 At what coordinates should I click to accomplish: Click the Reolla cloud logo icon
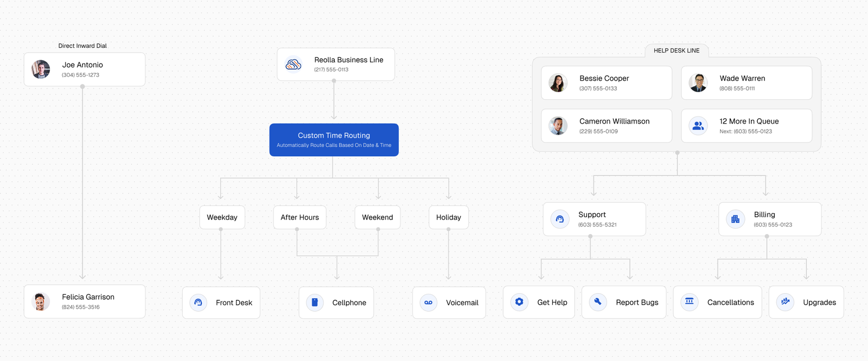coord(293,65)
